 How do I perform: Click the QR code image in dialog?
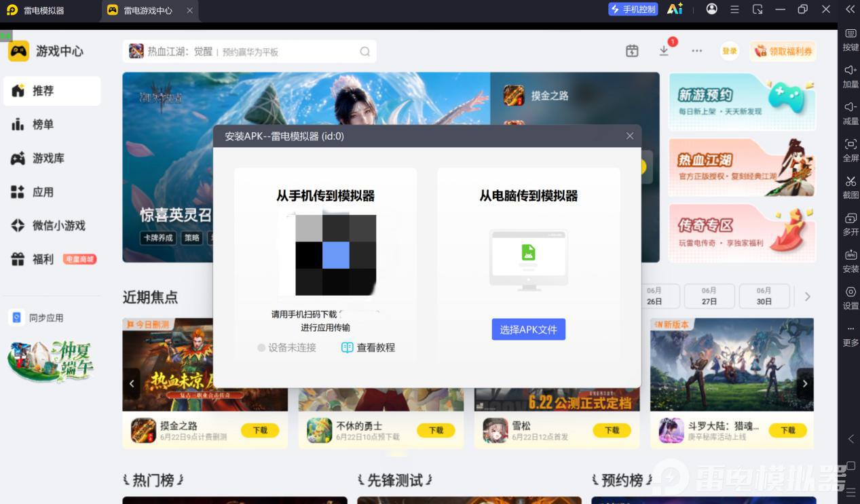click(x=336, y=255)
